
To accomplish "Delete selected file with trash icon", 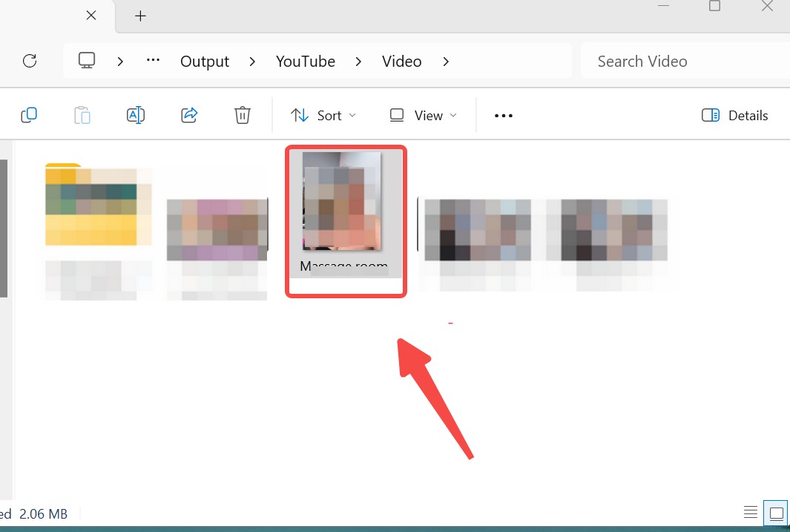I will click(243, 115).
